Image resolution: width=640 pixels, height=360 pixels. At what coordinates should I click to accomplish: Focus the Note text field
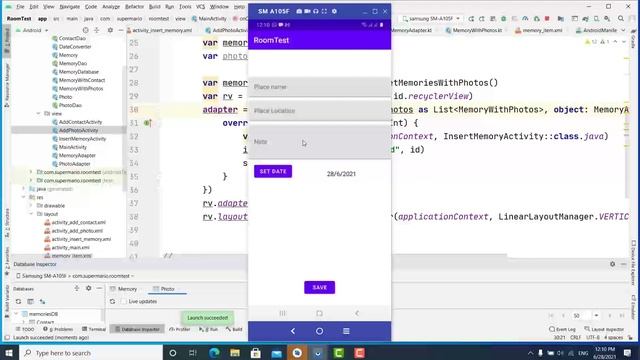[319, 142]
